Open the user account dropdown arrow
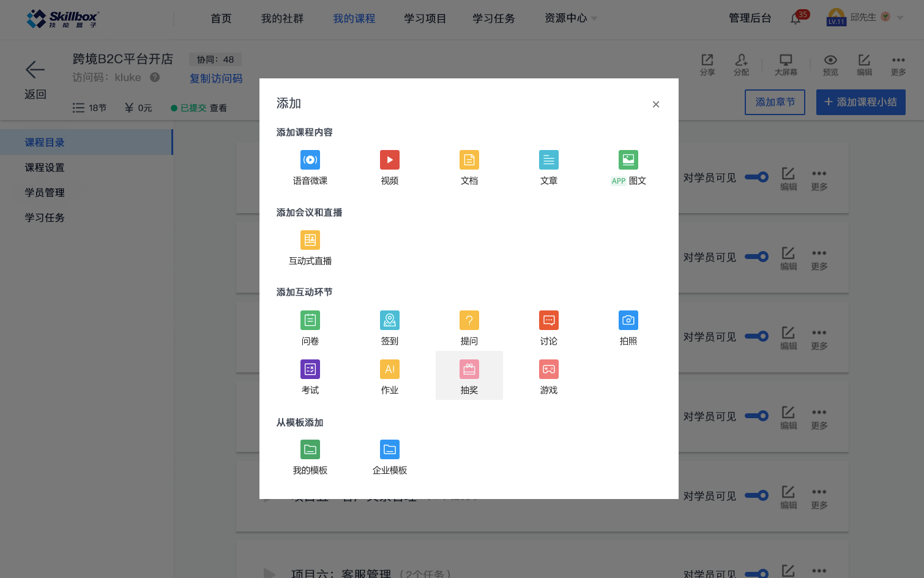Viewport: 924px width, 578px height. point(900,18)
